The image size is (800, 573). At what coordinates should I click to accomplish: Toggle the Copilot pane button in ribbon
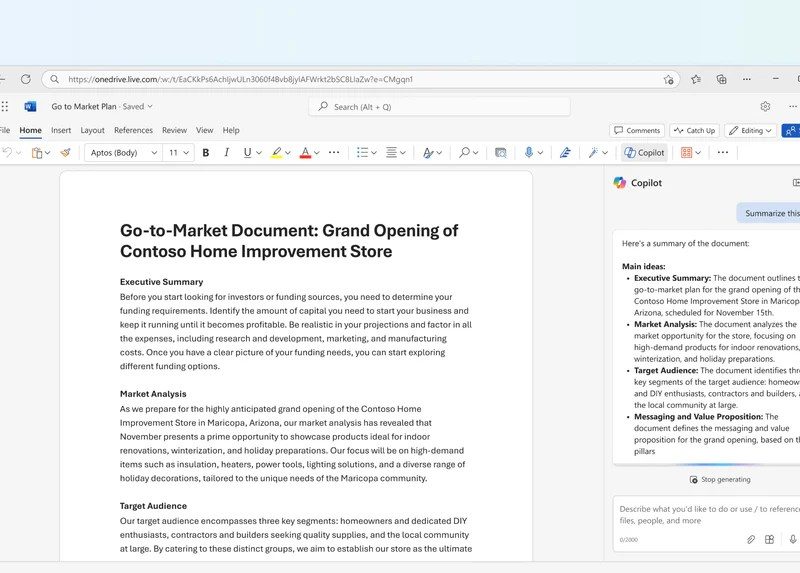tap(644, 152)
